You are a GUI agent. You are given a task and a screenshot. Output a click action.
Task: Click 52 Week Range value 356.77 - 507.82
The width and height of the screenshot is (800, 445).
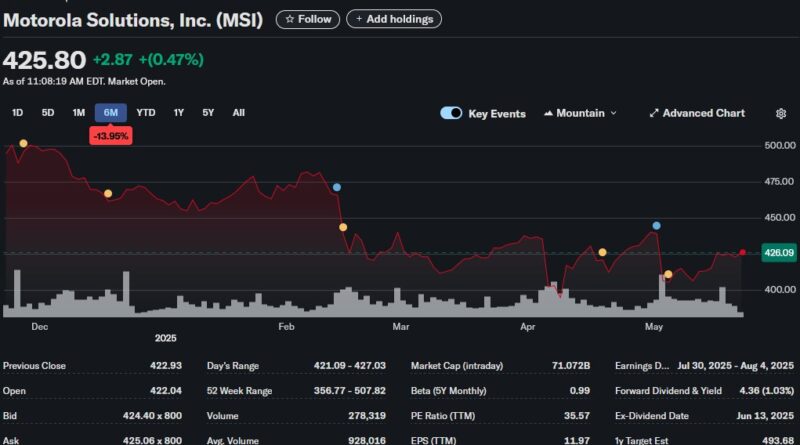(349, 390)
